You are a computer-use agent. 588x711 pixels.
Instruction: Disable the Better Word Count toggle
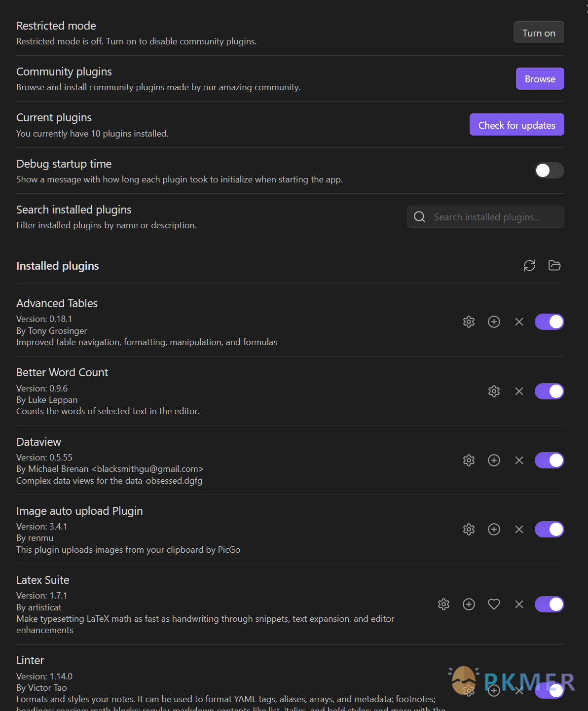click(x=550, y=391)
